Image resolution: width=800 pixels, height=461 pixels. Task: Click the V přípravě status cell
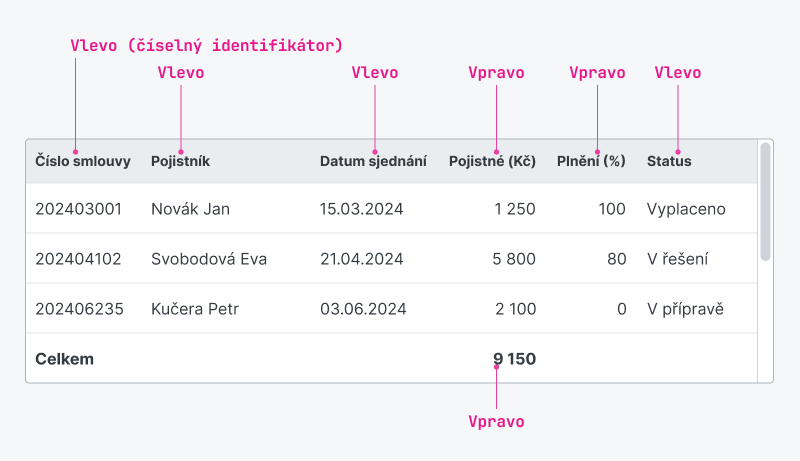tap(685, 309)
